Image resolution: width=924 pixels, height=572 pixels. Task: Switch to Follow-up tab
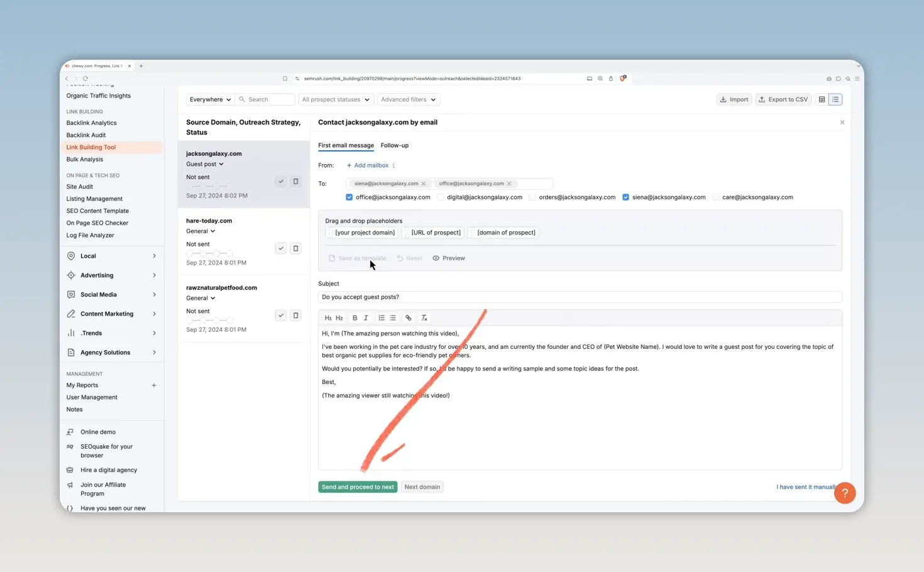click(395, 145)
